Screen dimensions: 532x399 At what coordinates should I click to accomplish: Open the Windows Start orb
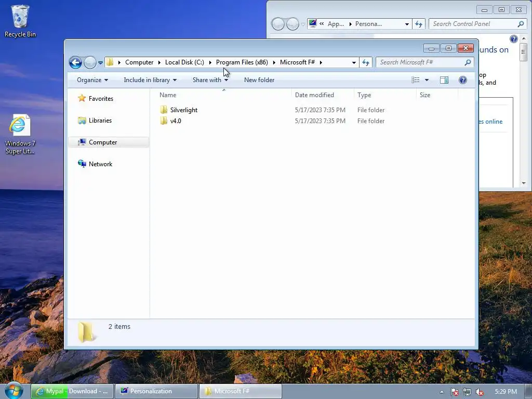[x=14, y=391]
